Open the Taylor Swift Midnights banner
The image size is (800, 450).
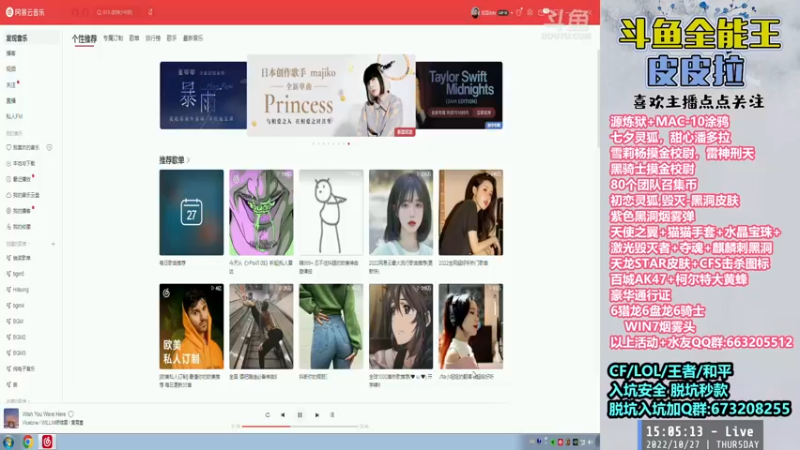[x=459, y=95]
